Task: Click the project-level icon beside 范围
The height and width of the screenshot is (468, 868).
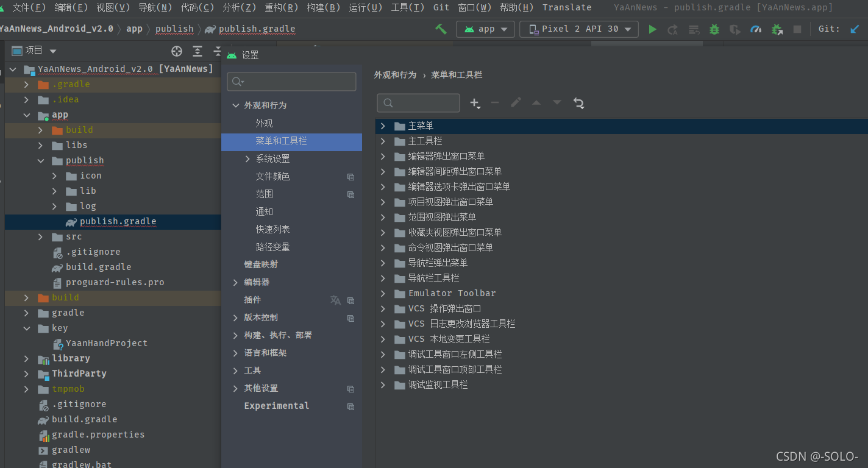Action: pos(350,194)
